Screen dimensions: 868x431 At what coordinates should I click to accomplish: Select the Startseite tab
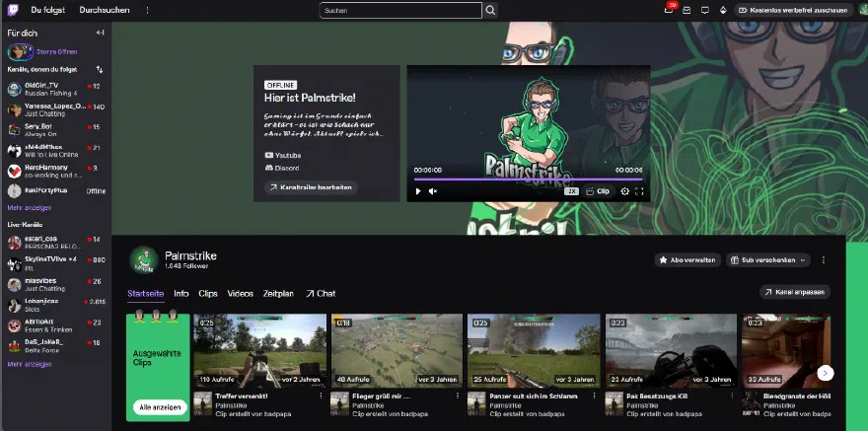(146, 294)
